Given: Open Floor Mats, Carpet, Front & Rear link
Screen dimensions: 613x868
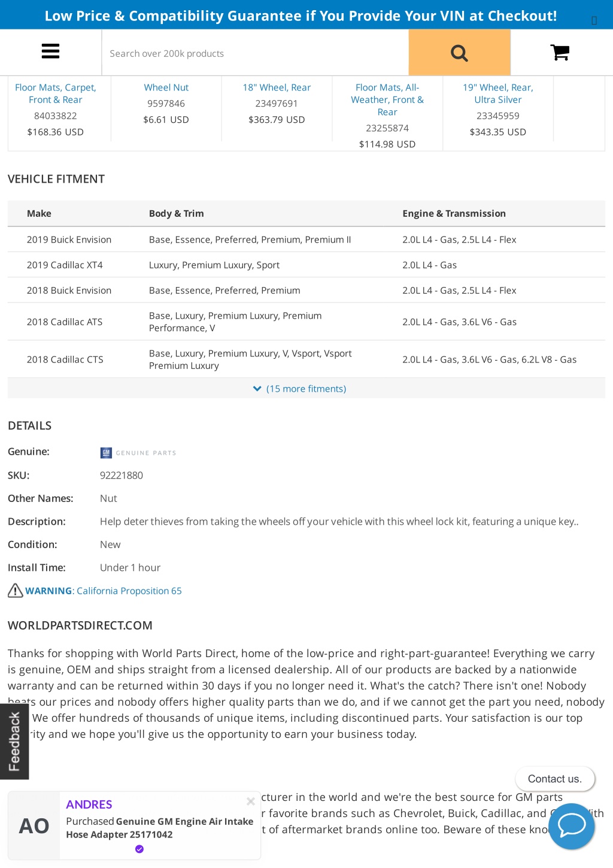Looking at the screenshot, I should 56,93.
